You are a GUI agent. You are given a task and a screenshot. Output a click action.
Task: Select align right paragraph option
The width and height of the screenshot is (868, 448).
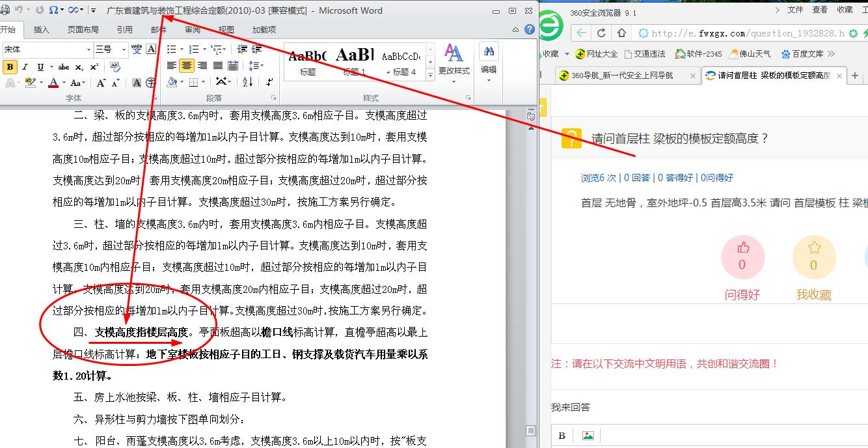[x=202, y=66]
